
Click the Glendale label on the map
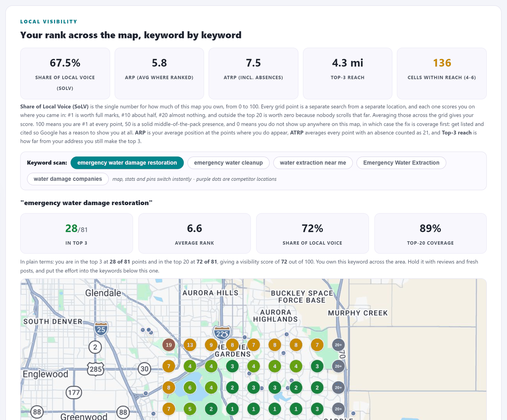[103, 293]
